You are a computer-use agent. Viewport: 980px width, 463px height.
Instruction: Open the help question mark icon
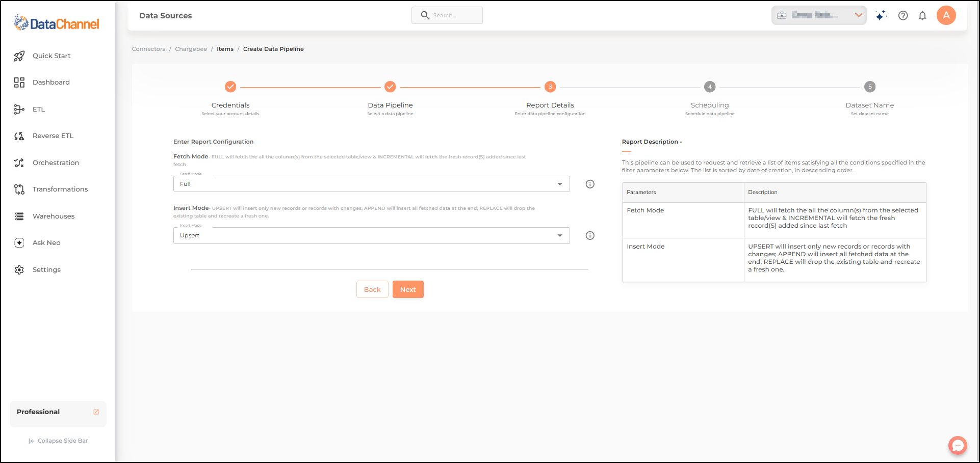pyautogui.click(x=903, y=15)
